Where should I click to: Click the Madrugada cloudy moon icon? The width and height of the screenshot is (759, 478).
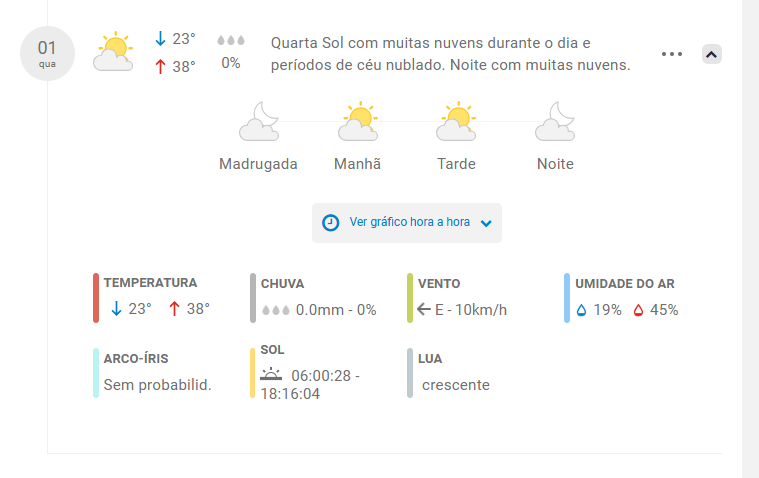259,122
